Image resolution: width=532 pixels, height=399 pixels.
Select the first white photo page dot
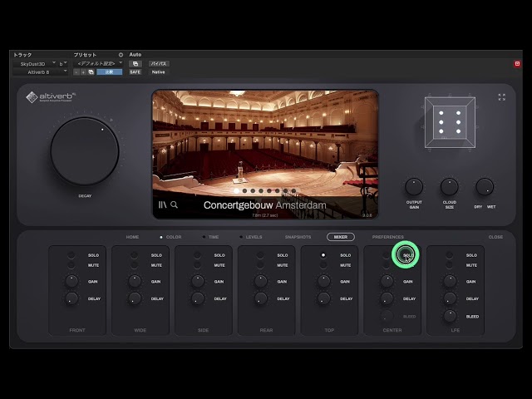coord(236,191)
